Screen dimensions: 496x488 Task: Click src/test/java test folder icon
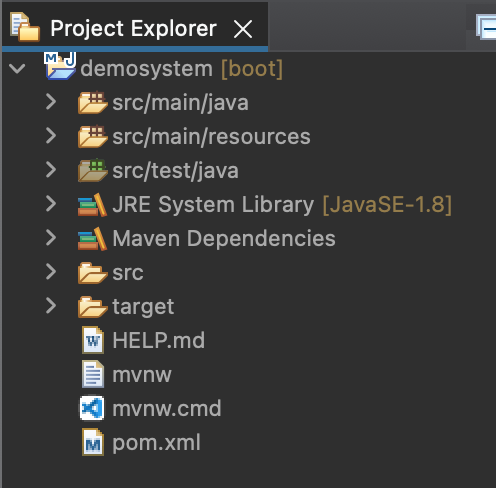pyautogui.click(x=93, y=170)
